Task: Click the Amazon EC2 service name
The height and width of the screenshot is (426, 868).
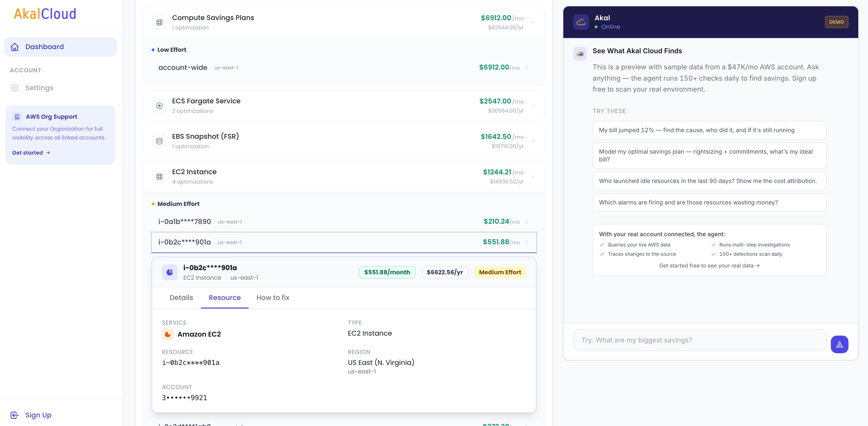Action: point(199,334)
